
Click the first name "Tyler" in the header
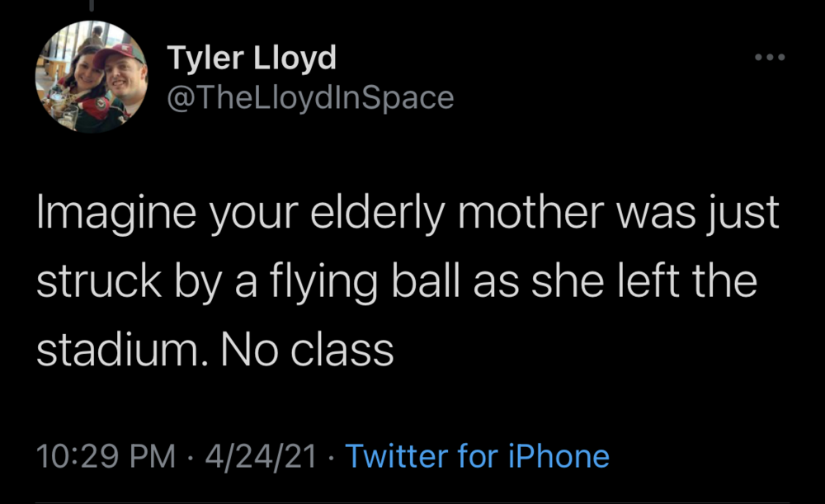pos(204,59)
